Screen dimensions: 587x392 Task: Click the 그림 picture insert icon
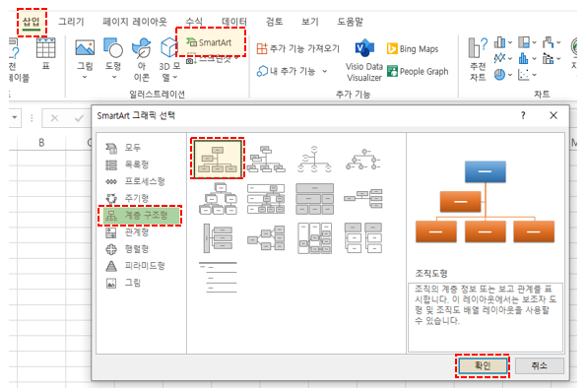85,48
